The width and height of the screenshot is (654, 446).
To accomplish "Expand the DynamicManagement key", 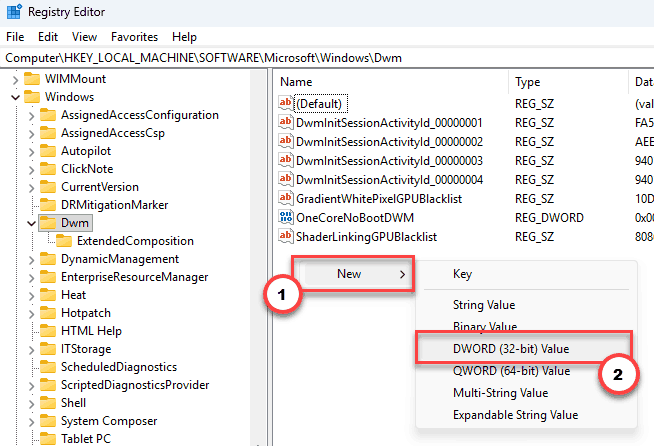I will (31, 260).
